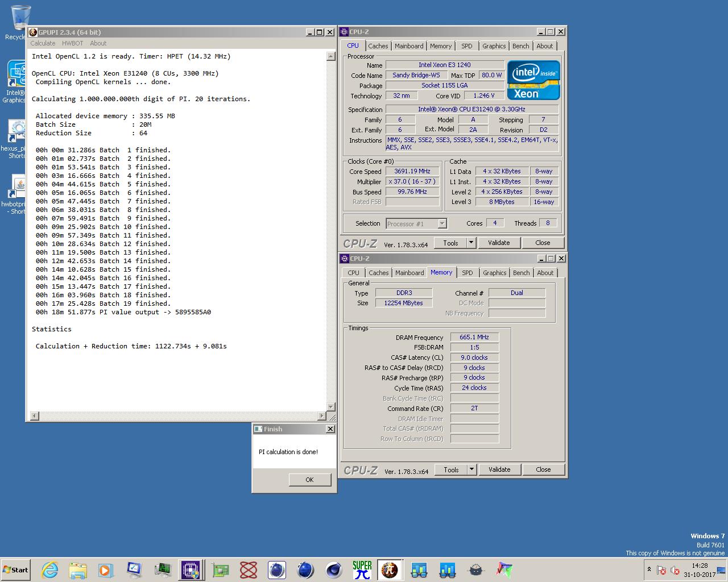Expand Tools dropdown arrow in Memory CPU-Z window
This screenshot has height=582, width=728.
471,469
